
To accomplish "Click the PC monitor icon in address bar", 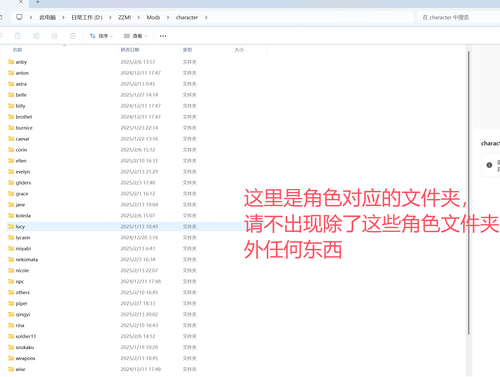I will point(19,17).
